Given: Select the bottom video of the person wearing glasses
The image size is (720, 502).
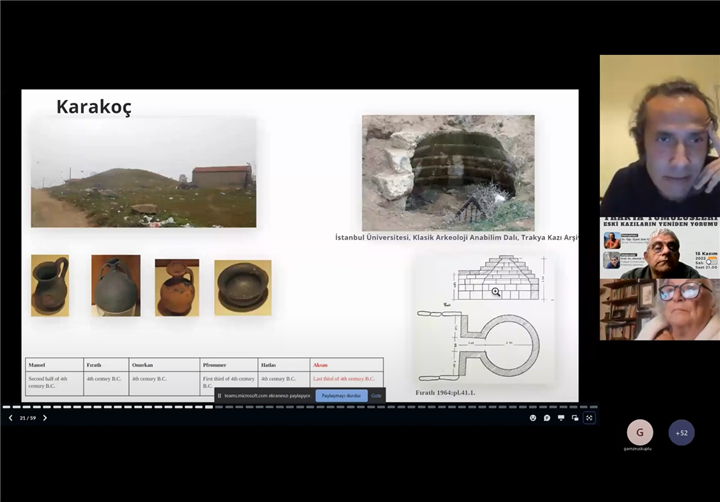Looking at the screenshot, I should 660,310.
